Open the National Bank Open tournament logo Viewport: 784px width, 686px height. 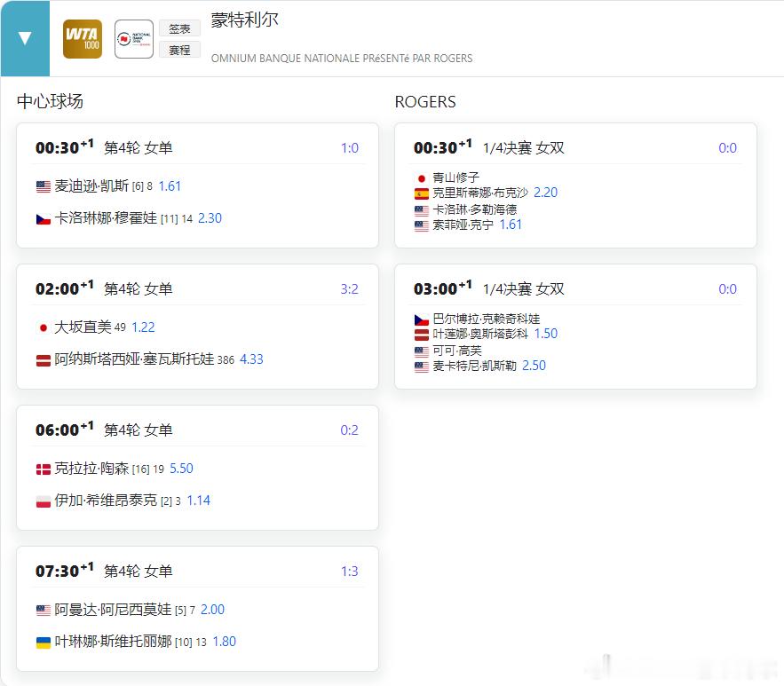pos(134,39)
